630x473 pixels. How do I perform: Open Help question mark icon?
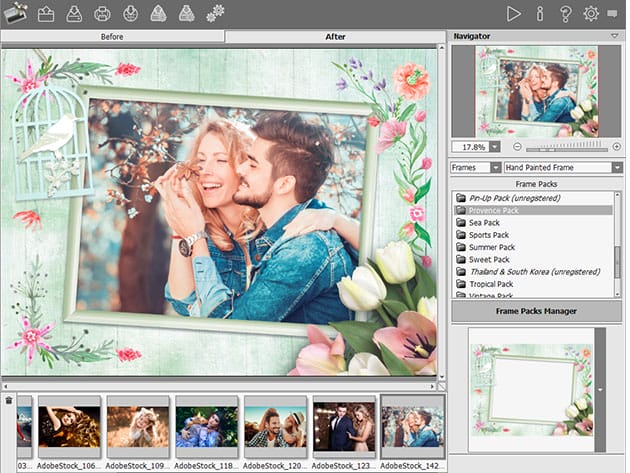565,14
